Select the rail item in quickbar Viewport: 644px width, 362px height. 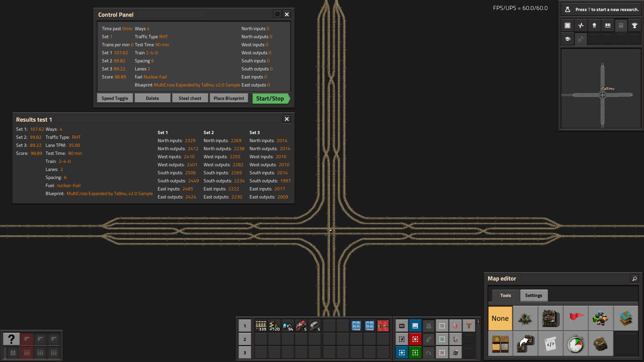[x=261, y=326]
